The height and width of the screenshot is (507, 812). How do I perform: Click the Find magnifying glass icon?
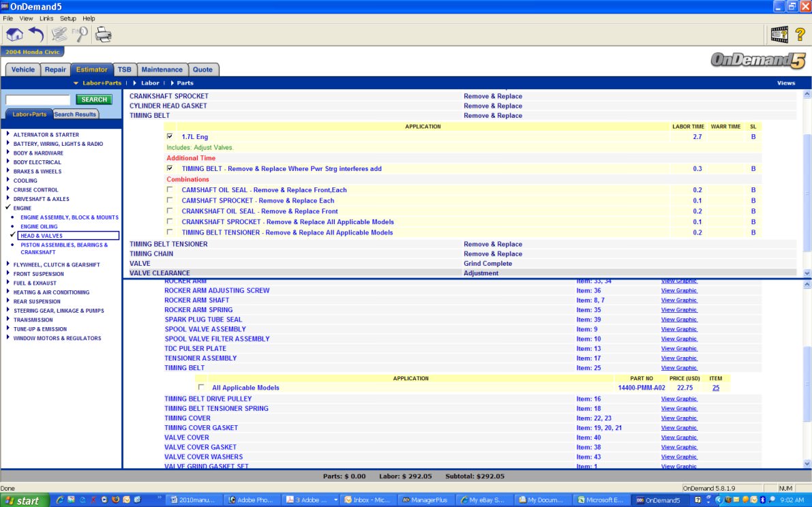[81, 34]
